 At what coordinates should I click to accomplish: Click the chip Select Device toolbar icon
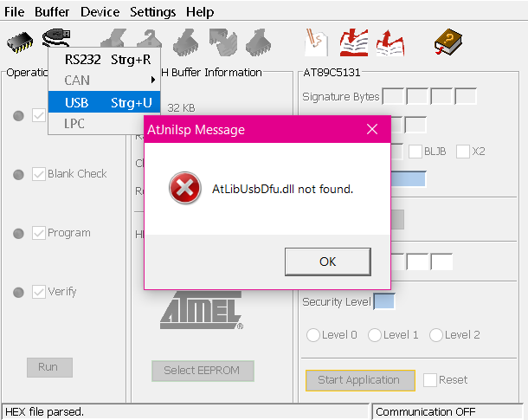(20, 42)
